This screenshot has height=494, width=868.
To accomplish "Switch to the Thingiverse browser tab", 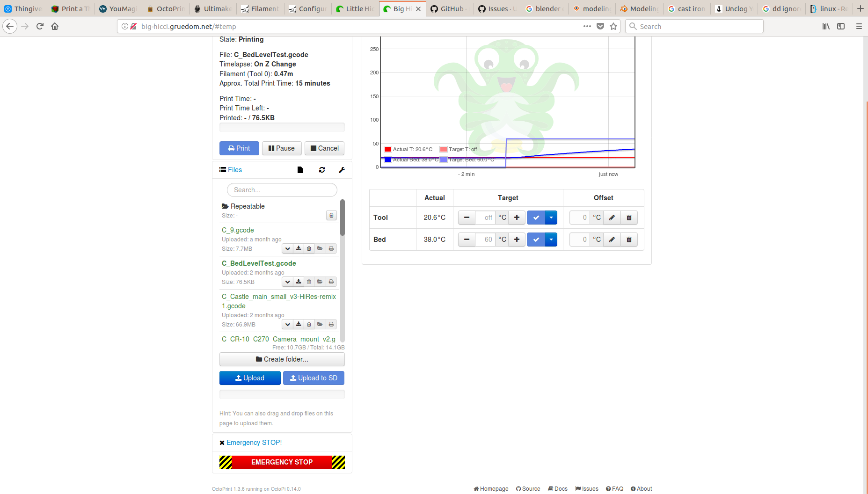I will [23, 8].
